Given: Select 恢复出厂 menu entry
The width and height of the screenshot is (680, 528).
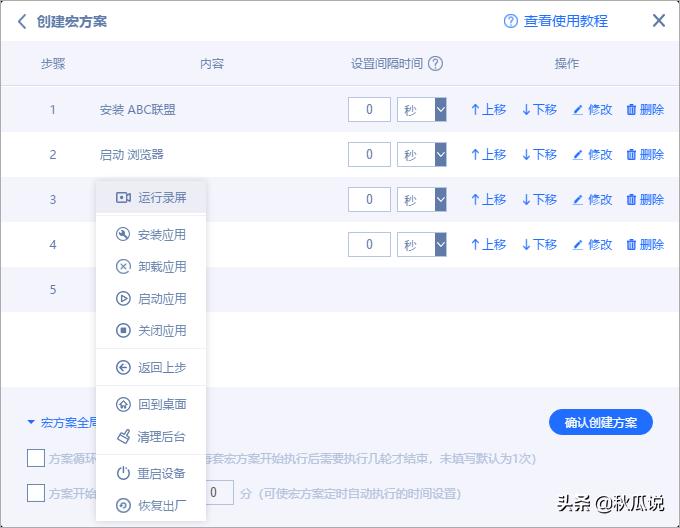Looking at the screenshot, I should coord(151,505).
